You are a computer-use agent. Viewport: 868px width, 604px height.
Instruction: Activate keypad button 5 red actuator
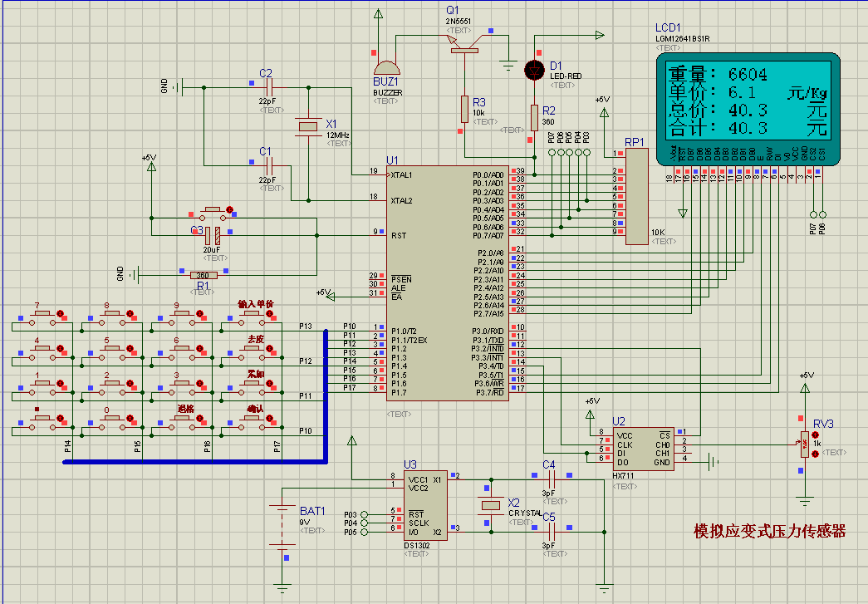click(x=130, y=348)
